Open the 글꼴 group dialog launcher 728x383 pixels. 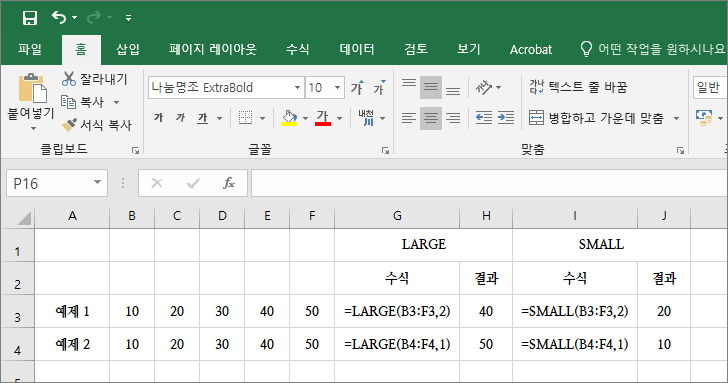pyautogui.click(x=385, y=150)
